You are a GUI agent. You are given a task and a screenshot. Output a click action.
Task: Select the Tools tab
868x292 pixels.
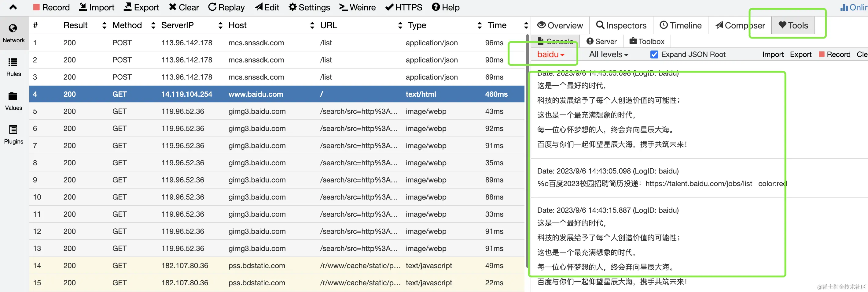(x=793, y=25)
